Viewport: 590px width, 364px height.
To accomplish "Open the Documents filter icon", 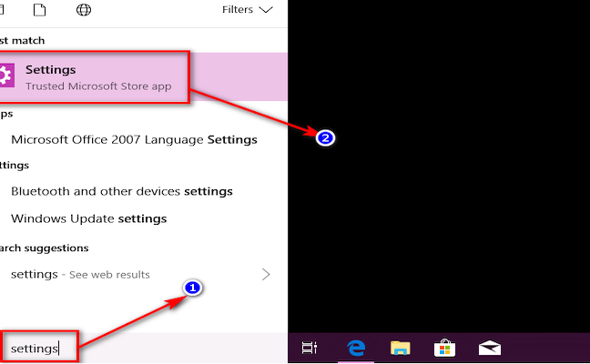I will pos(39,10).
